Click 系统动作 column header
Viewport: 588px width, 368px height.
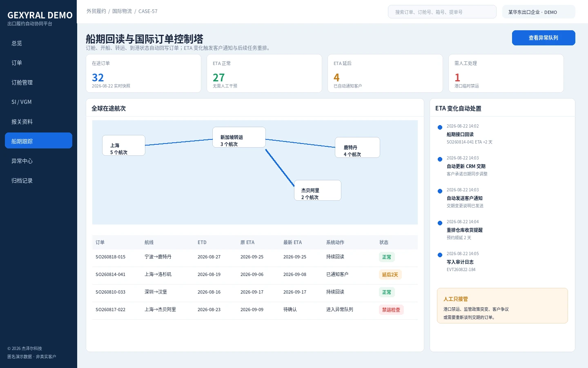click(x=335, y=242)
